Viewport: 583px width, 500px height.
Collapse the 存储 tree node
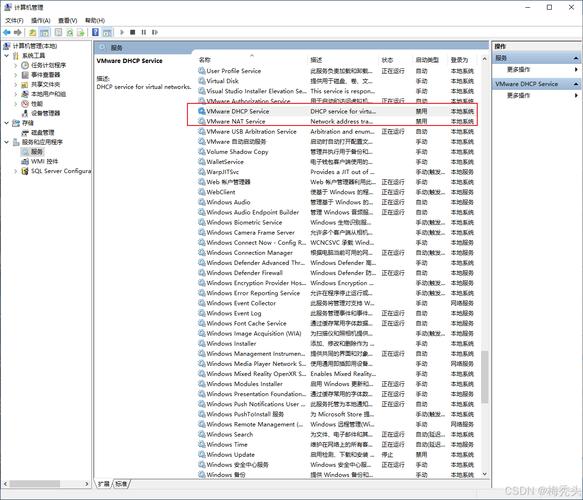7,123
